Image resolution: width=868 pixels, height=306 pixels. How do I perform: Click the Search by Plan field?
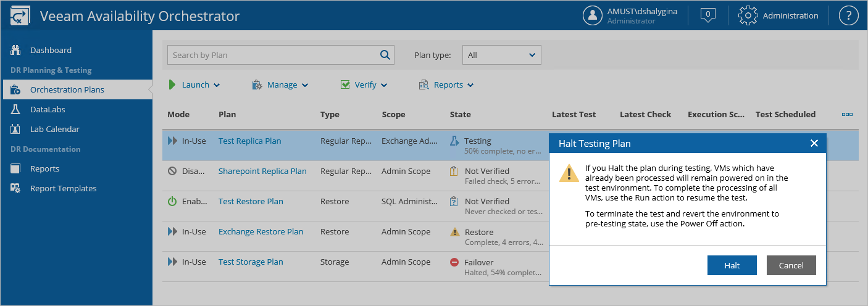(272, 55)
